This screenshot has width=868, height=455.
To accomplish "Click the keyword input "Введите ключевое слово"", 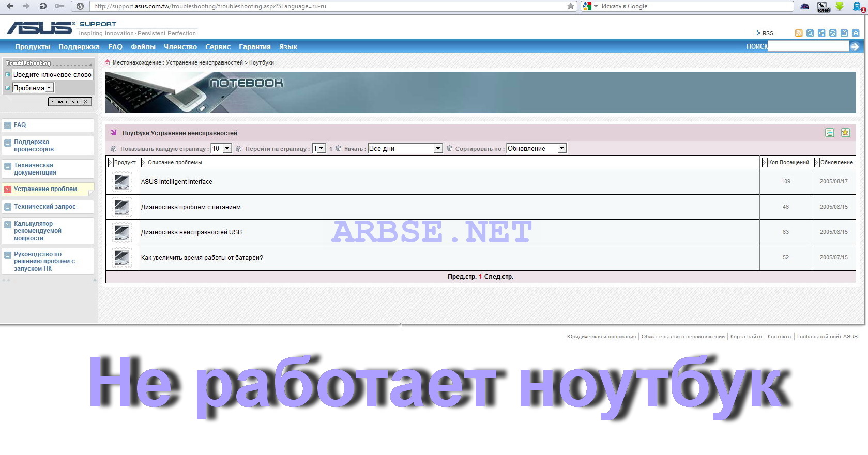I will pos(52,75).
